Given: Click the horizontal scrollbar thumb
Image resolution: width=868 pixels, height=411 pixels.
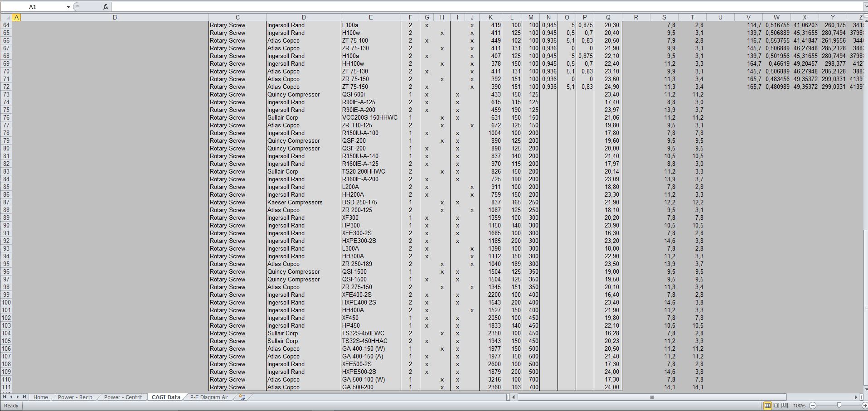Looking at the screenshot, I should 652,397.
